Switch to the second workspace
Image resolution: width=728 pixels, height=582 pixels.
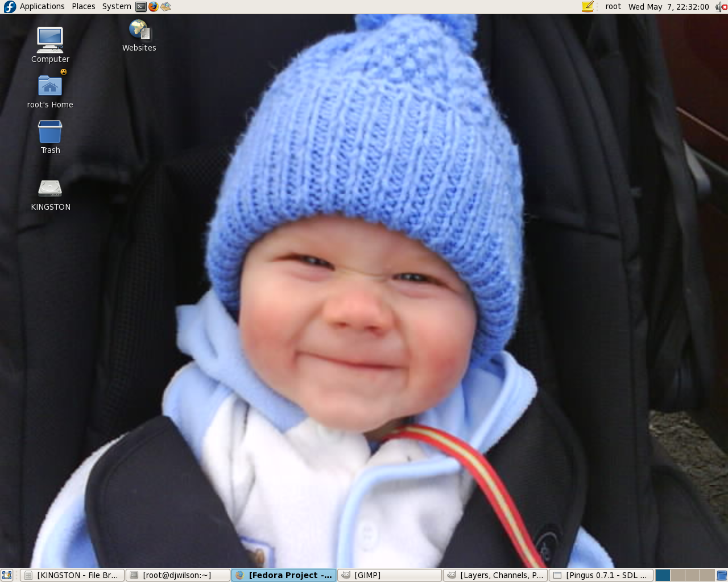click(x=678, y=575)
